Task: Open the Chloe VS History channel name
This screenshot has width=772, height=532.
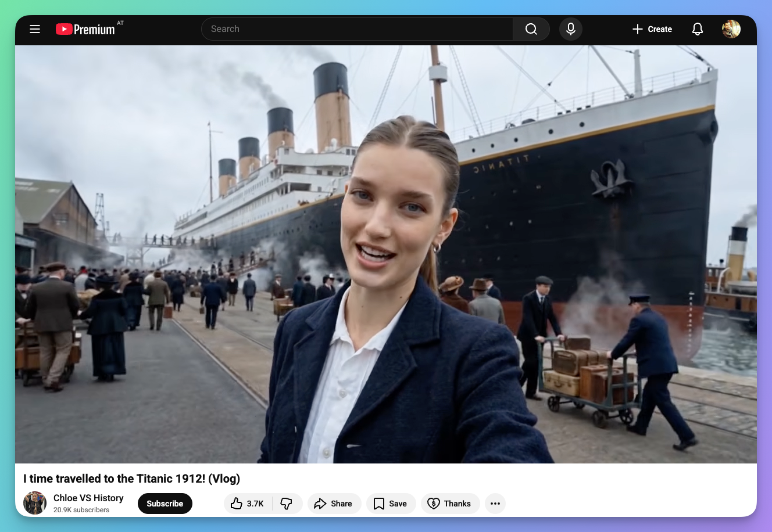Action: [x=88, y=498]
